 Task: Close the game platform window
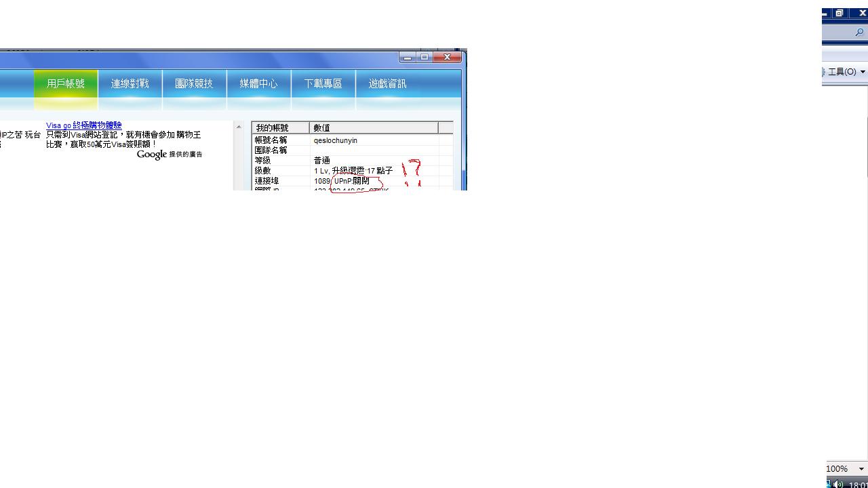tap(448, 58)
